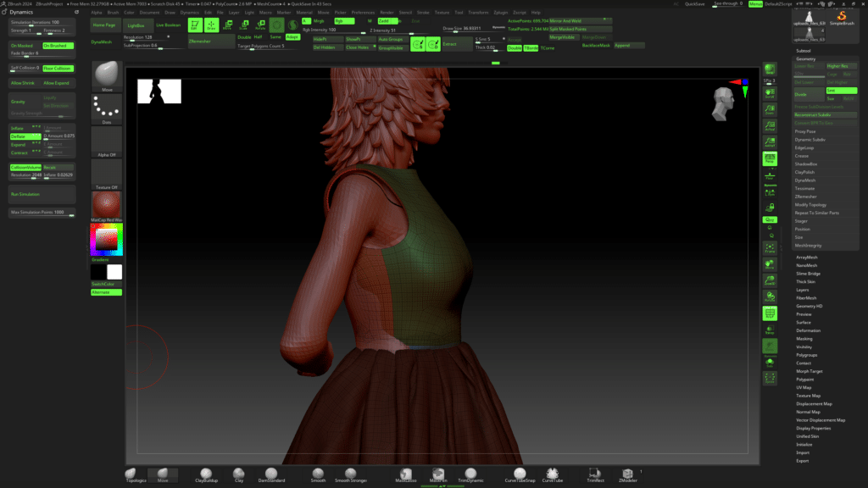Activate the Draw mode icon

[x=211, y=25]
